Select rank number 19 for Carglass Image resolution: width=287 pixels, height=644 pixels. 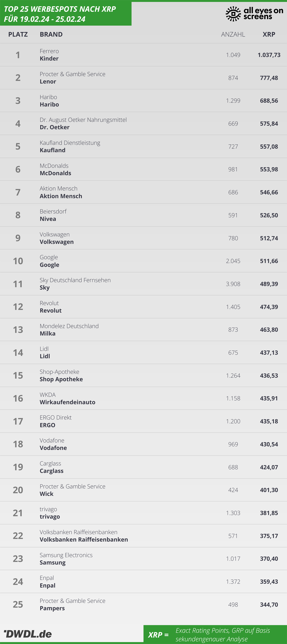click(x=18, y=467)
